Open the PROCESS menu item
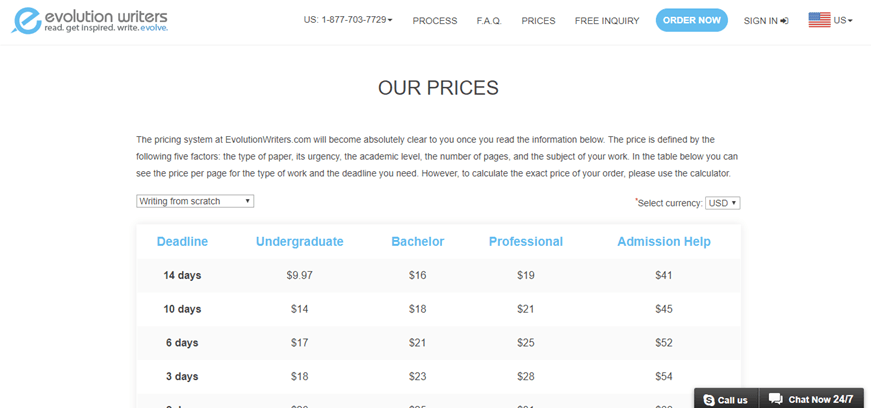 click(x=435, y=21)
